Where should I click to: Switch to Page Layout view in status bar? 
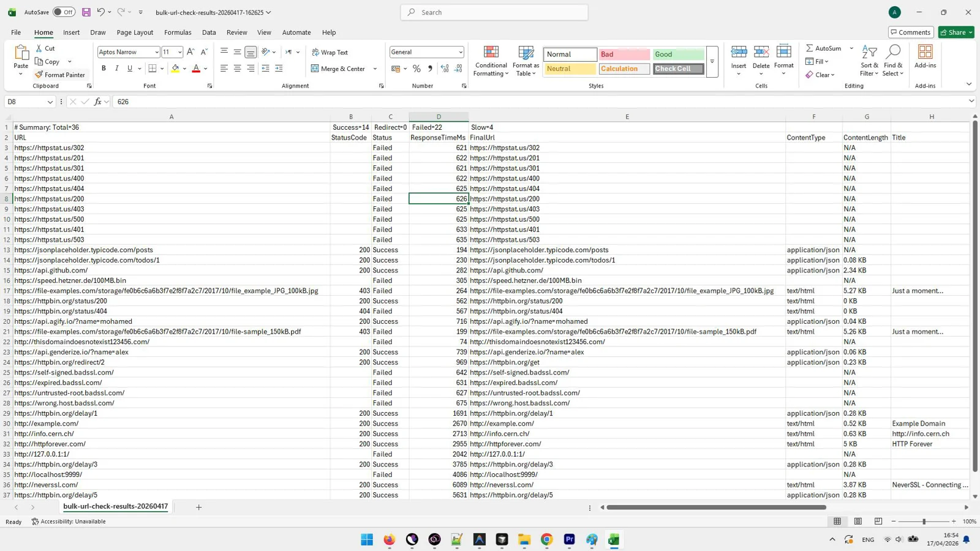point(858,522)
